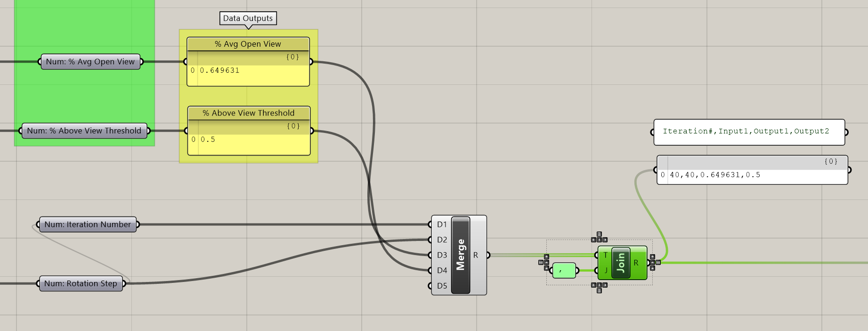The image size is (868, 331).
Task: Click align-up arrow left of comma panel
Action: [x=546, y=257]
